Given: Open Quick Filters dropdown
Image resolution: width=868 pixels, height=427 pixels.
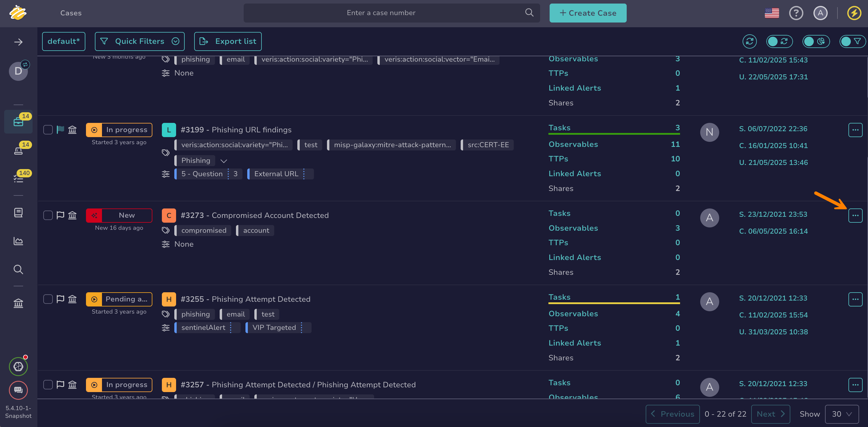Looking at the screenshot, I should point(140,41).
